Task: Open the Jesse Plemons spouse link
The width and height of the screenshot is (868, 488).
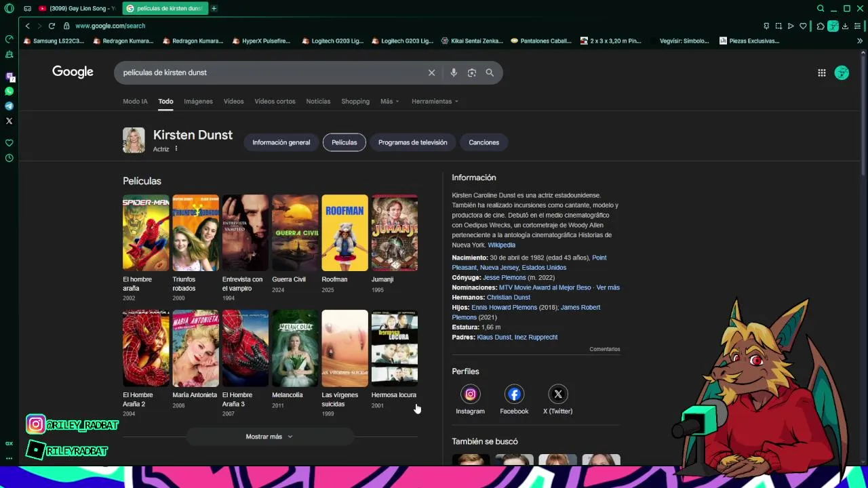Action: click(x=505, y=277)
